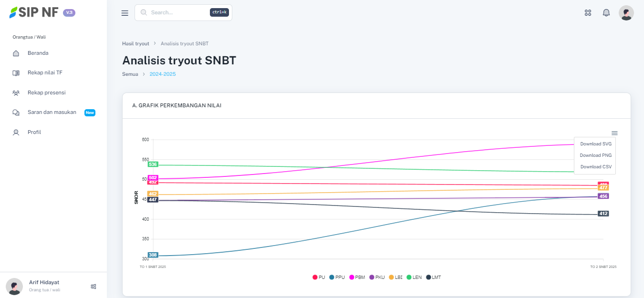
Task: Click the Beranda home icon
Action: point(16,53)
